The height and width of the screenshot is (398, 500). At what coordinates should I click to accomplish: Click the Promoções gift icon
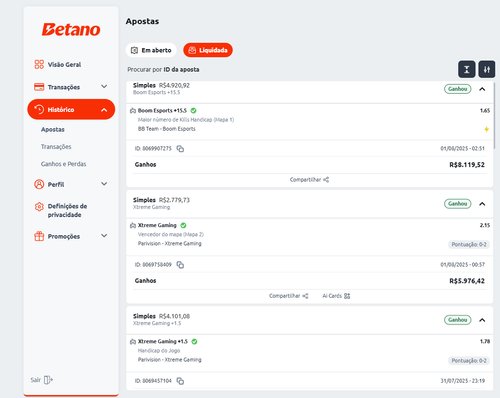tap(39, 236)
